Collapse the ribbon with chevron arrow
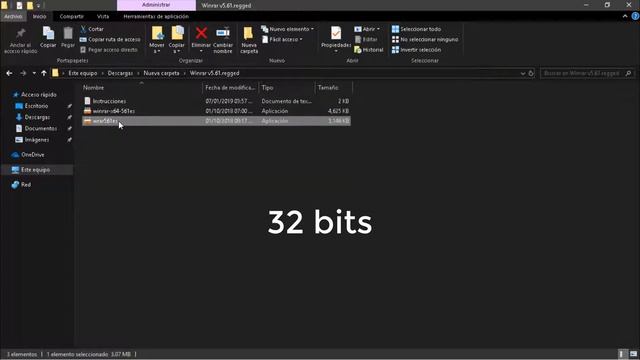Viewport: 640px width, 360px height. (625, 16)
